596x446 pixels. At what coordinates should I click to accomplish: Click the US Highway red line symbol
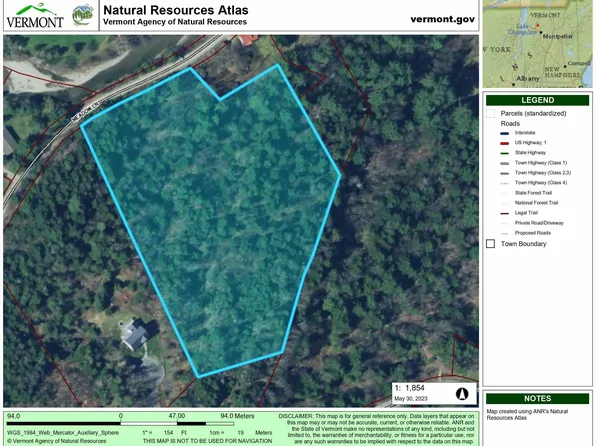click(x=504, y=143)
